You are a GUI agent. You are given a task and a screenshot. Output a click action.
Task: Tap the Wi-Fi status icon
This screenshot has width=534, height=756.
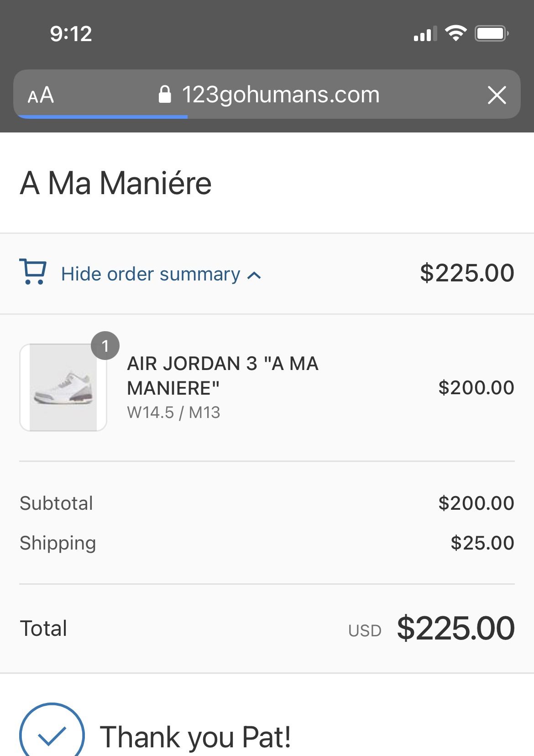tap(455, 33)
